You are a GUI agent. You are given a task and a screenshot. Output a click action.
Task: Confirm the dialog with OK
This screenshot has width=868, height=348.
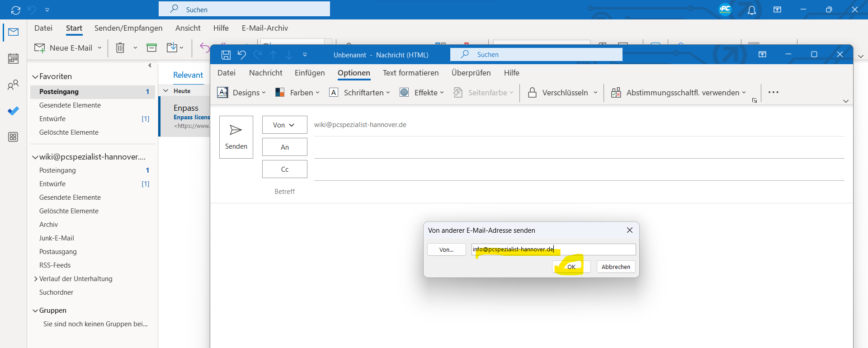click(x=571, y=267)
